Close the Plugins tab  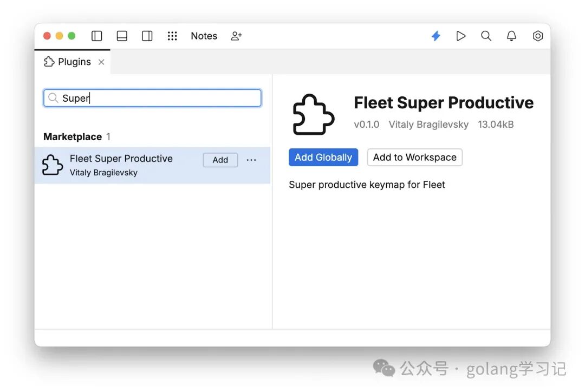(101, 62)
